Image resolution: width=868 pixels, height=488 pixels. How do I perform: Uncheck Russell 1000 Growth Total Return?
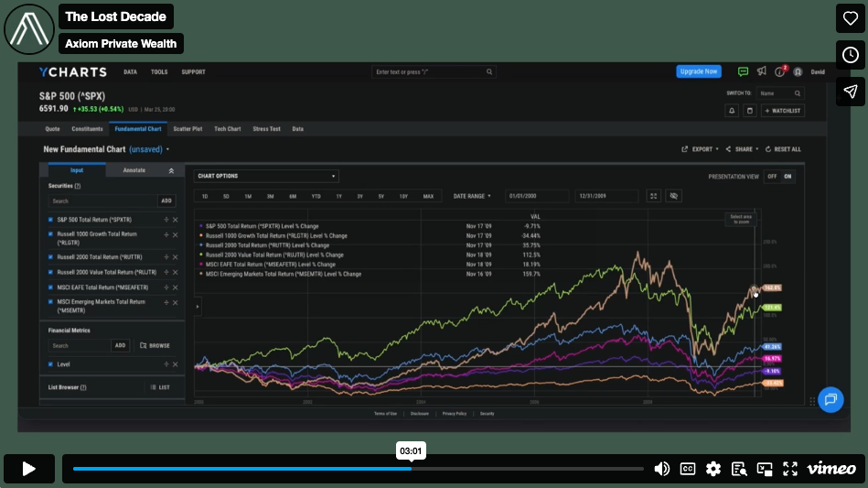[x=51, y=234]
